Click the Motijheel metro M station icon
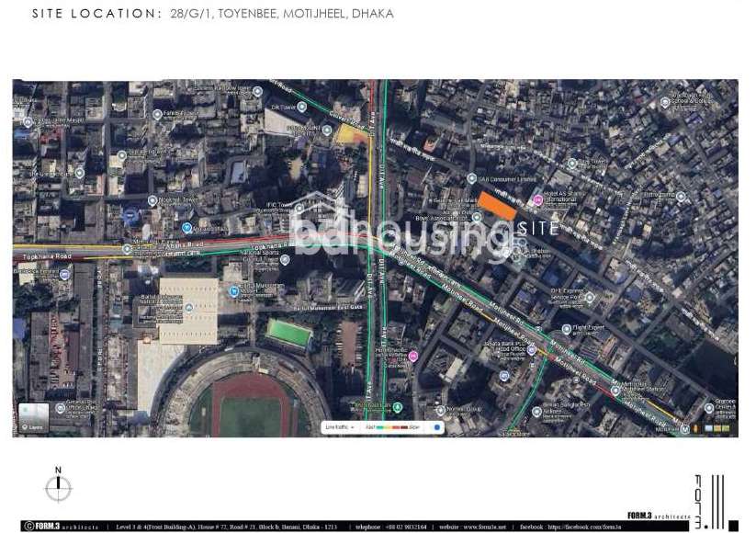Image resolution: width=756 pixels, height=533 pixels. pyautogui.click(x=684, y=429)
